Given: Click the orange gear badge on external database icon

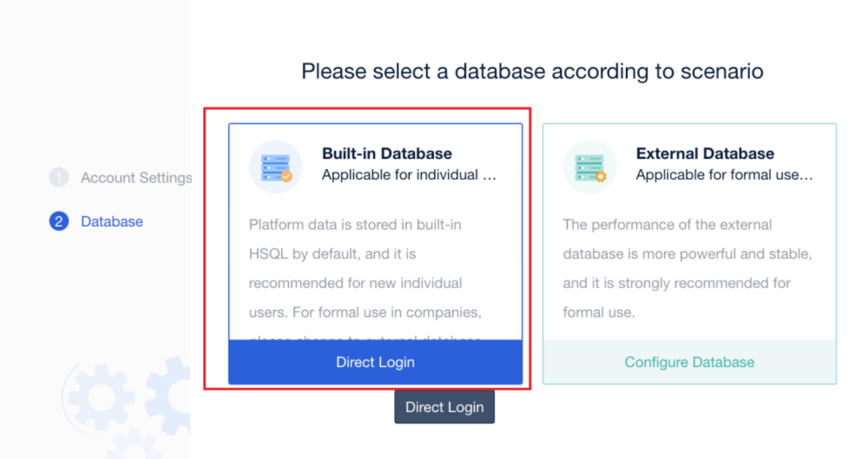Looking at the screenshot, I should point(601,177).
